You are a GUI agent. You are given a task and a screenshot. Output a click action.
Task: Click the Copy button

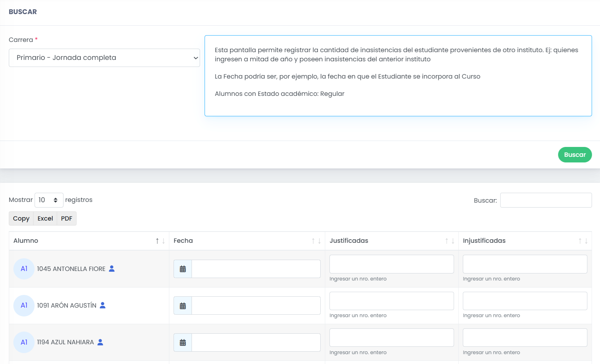click(21, 218)
